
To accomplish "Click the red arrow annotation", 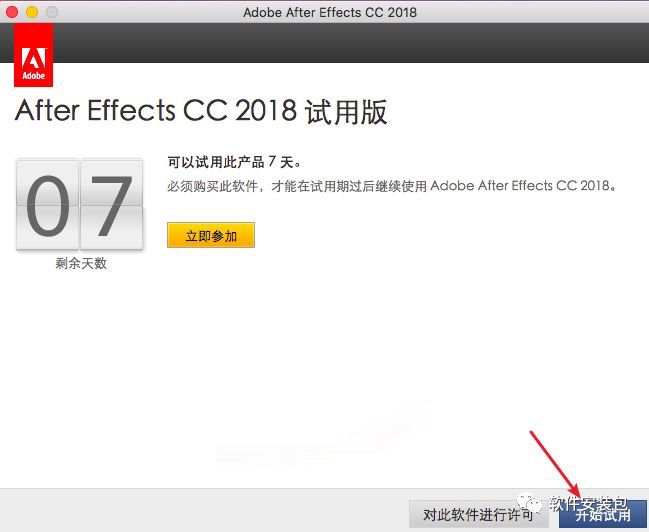I will coord(555,465).
